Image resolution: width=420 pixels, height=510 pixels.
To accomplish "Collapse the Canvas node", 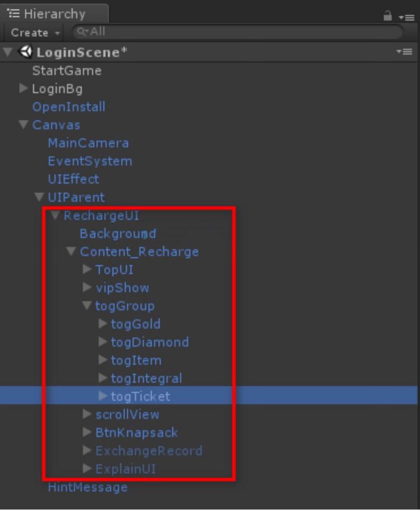I will 23,125.
